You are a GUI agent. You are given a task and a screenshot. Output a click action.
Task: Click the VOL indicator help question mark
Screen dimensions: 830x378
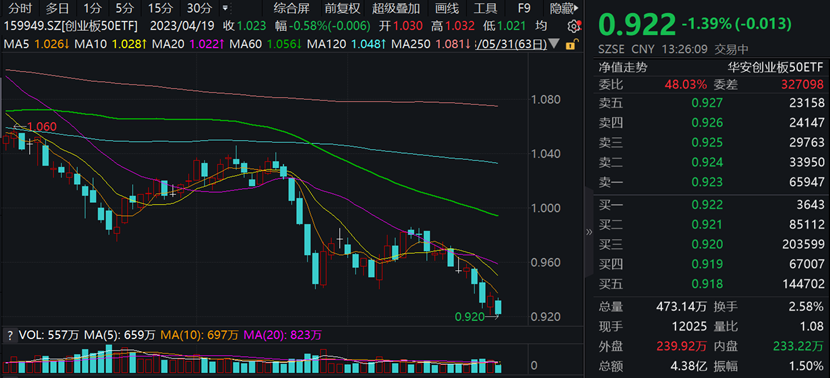(x=9, y=335)
